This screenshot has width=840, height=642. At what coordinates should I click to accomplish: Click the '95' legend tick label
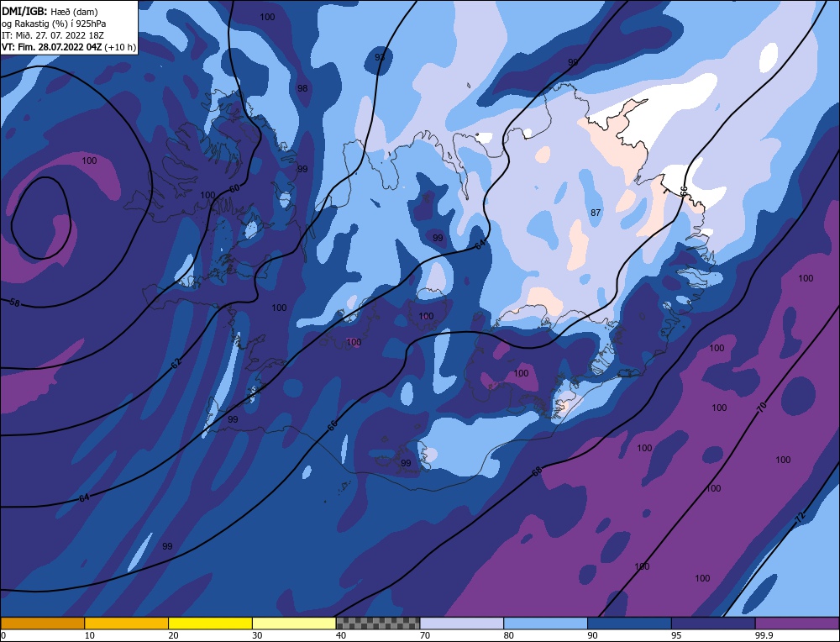(x=676, y=635)
